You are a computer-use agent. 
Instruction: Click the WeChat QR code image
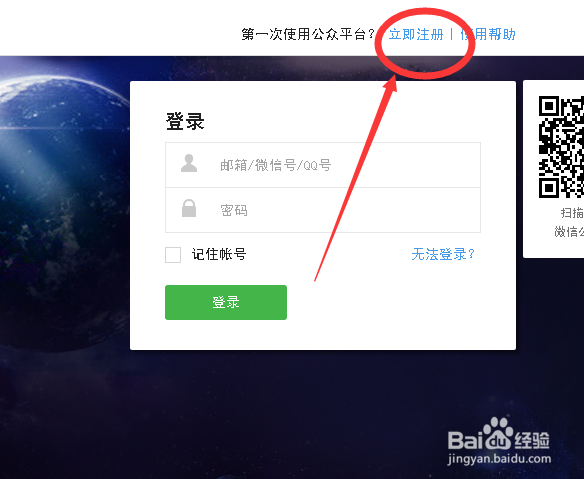(561, 147)
